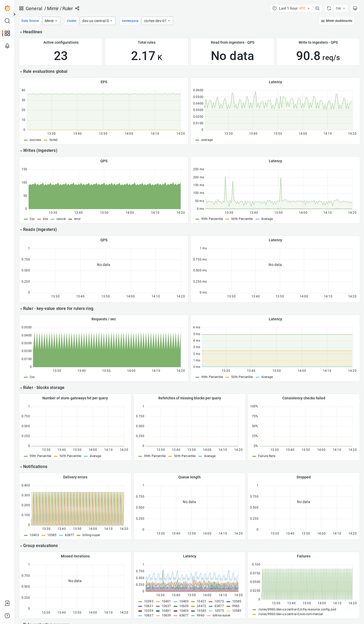Screen dimensions: 364x624
Task: Open the Alerting bell icon
Action: [x=7, y=46]
